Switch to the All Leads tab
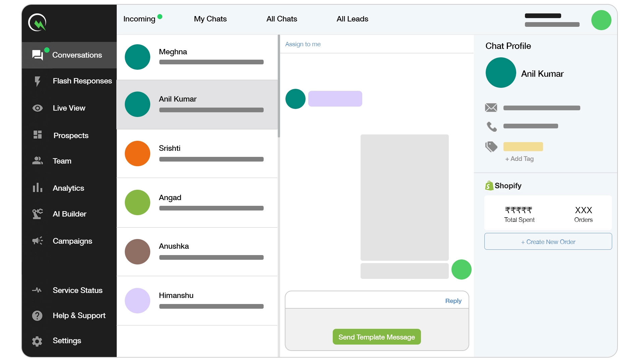 [352, 19]
